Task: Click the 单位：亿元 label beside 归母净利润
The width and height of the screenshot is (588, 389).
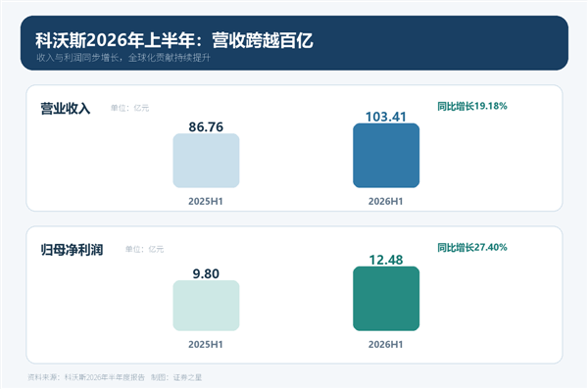Action: coord(144,249)
